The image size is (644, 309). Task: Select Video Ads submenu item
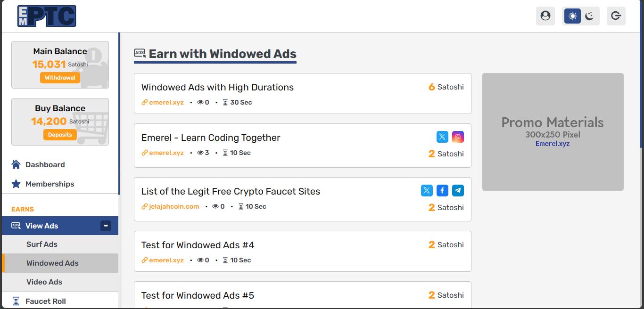click(44, 282)
